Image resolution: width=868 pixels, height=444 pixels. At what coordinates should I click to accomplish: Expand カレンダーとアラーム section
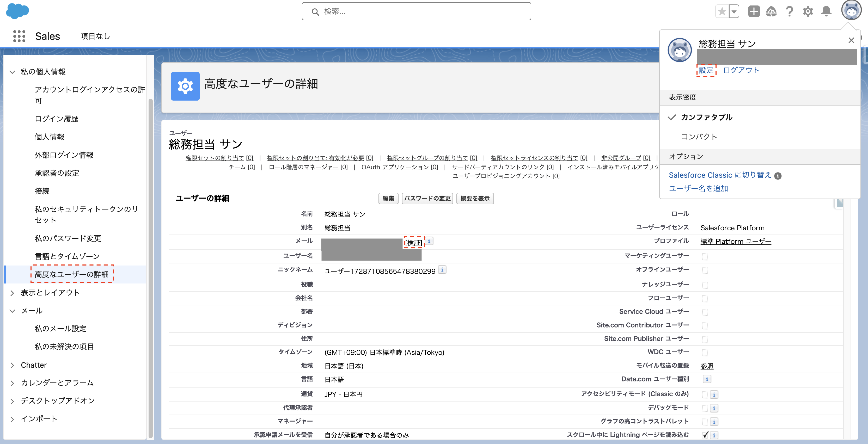coord(13,383)
